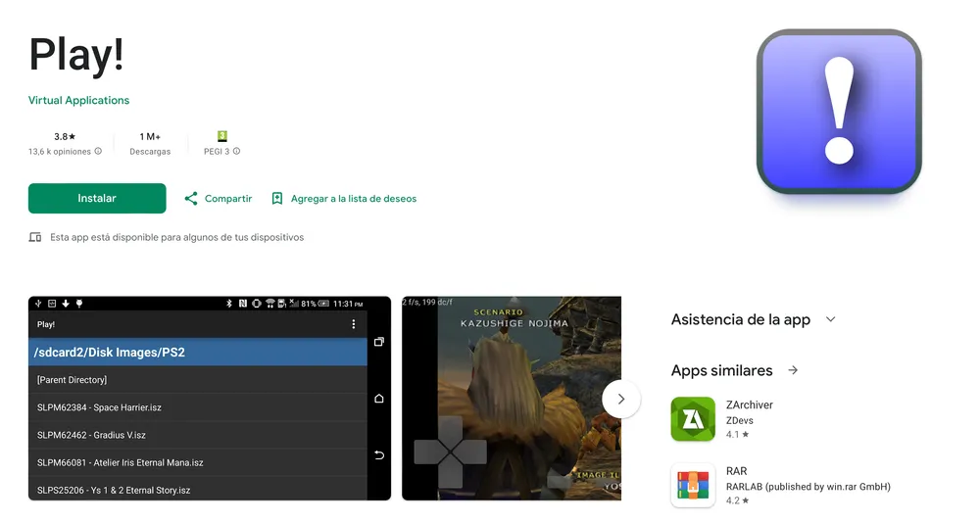
Task: Click the wishlist bookmark icon
Action: pyautogui.click(x=277, y=199)
